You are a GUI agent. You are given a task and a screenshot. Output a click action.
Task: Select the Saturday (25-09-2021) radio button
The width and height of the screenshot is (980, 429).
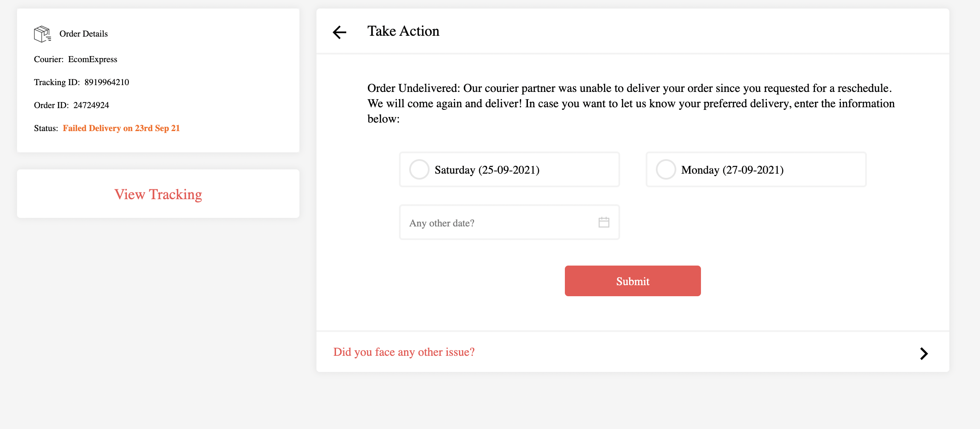pyautogui.click(x=419, y=169)
